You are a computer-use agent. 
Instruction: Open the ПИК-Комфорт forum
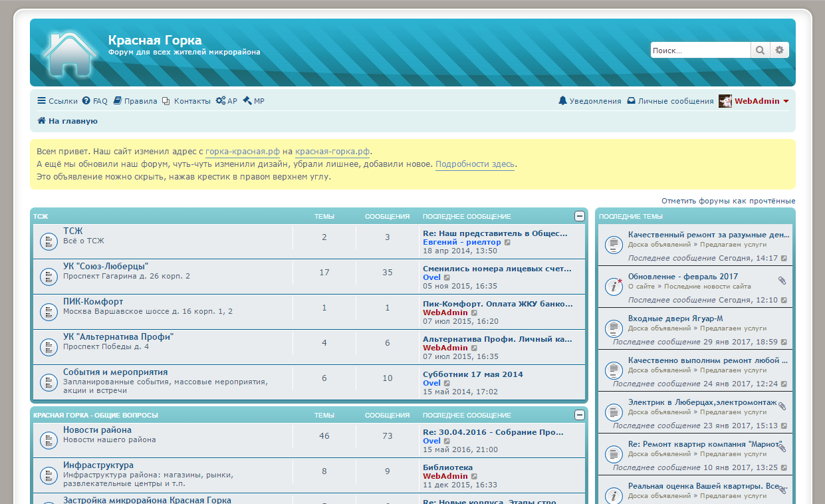click(93, 302)
